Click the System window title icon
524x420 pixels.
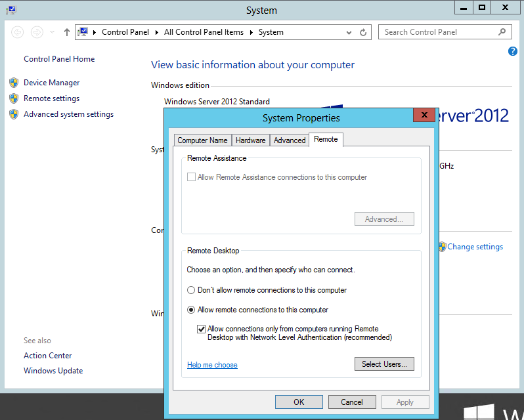(11, 10)
